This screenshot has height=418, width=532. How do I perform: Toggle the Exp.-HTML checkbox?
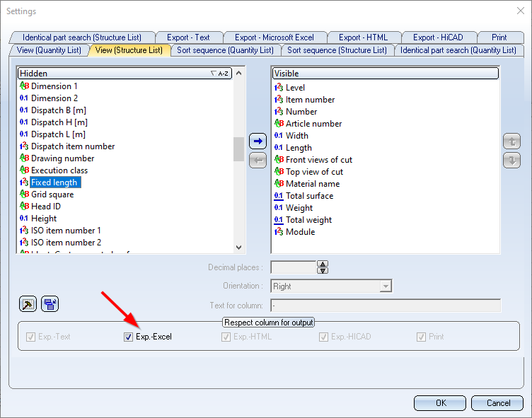(226, 337)
